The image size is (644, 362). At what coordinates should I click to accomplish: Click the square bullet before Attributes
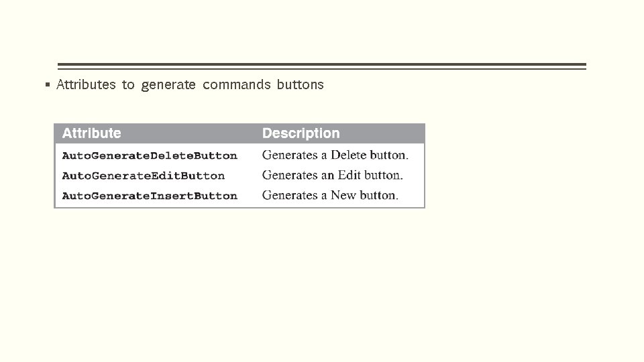point(46,85)
